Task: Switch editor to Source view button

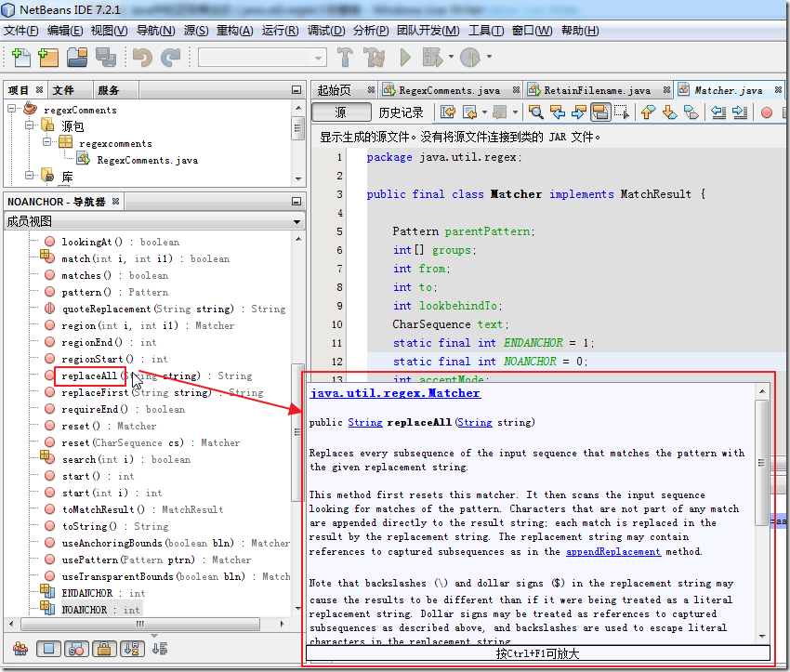Action: click(x=341, y=112)
